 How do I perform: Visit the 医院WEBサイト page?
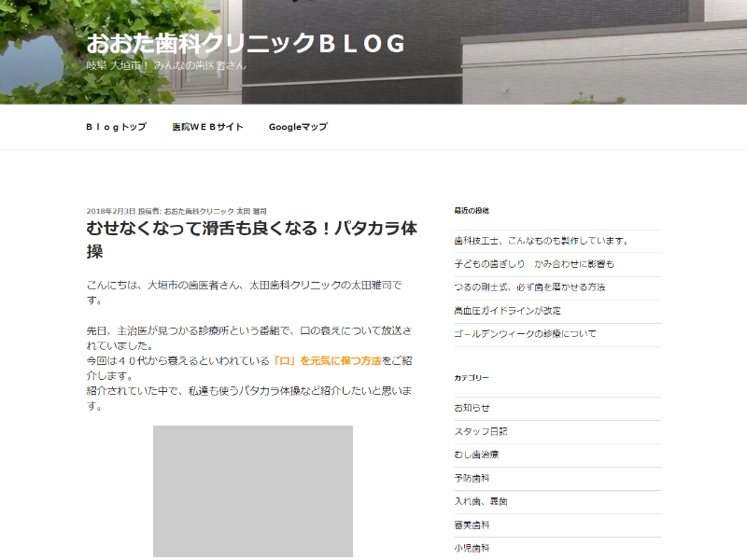tap(206, 126)
